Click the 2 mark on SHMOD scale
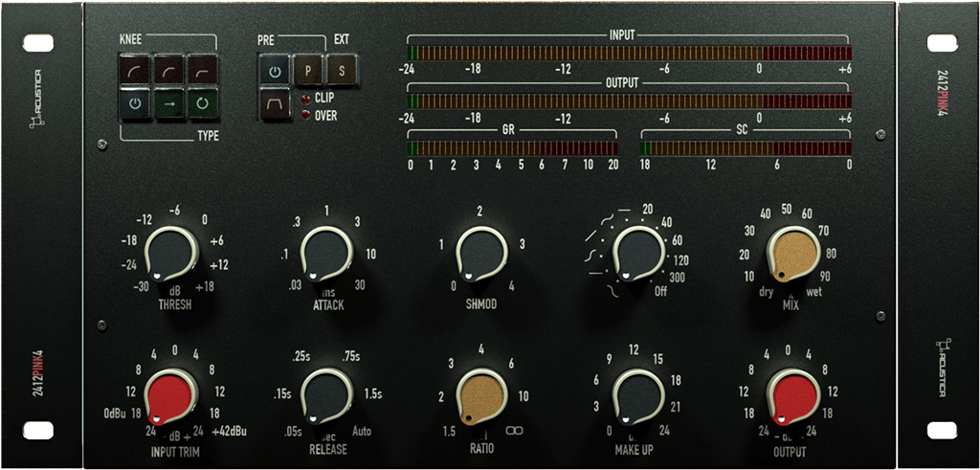This screenshot has width=980, height=470. point(479,212)
